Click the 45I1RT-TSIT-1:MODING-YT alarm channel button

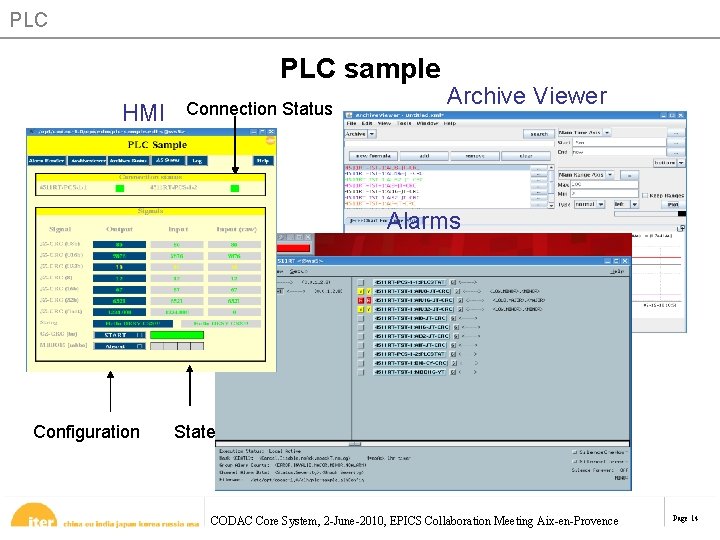pyautogui.click(x=410, y=372)
